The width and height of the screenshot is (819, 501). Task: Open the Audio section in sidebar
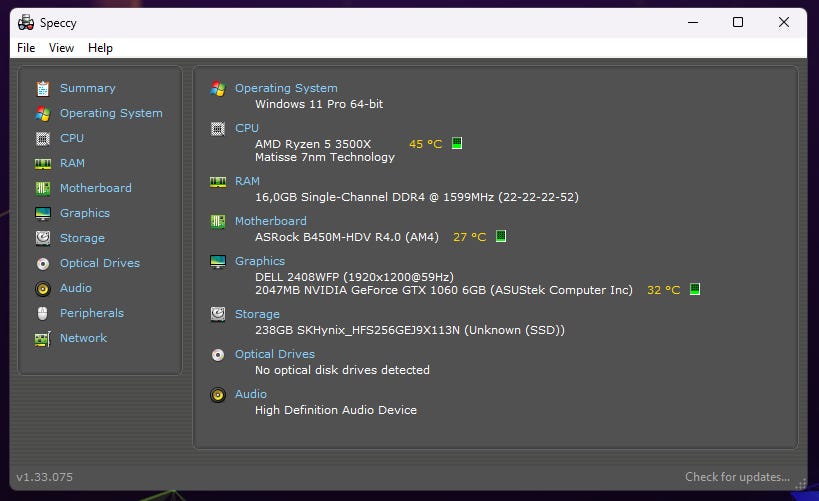click(x=76, y=288)
